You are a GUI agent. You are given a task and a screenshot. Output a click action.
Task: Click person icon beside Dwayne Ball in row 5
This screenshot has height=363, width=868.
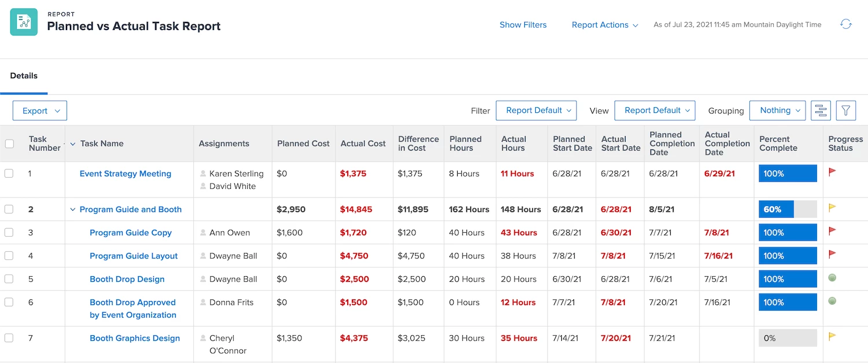203,279
